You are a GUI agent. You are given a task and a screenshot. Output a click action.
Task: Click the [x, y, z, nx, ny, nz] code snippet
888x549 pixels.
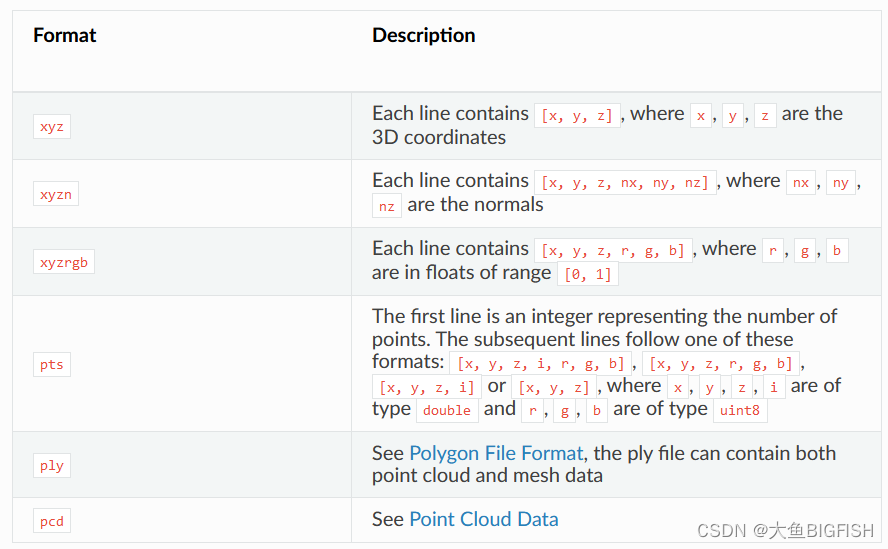(626, 182)
